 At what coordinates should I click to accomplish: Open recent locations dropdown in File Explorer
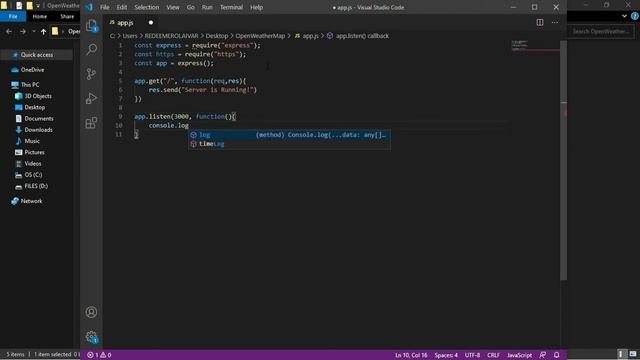(x=33, y=31)
